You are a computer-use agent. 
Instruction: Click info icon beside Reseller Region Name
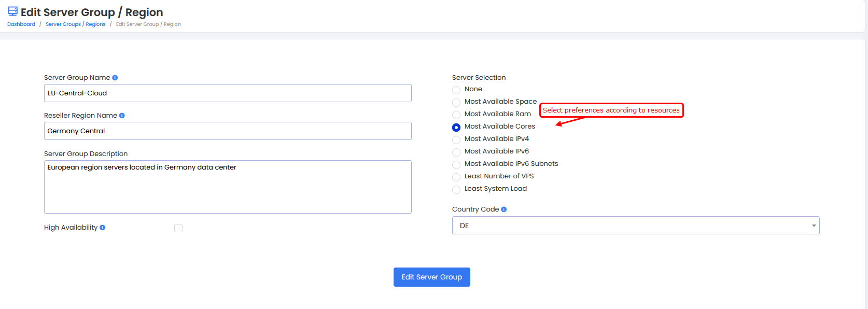[x=122, y=116]
